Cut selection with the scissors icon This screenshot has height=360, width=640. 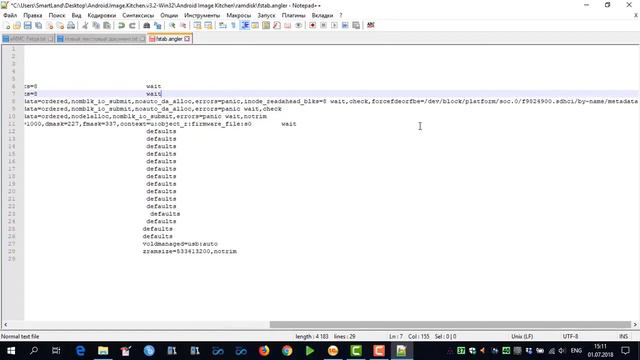click(x=85, y=25)
